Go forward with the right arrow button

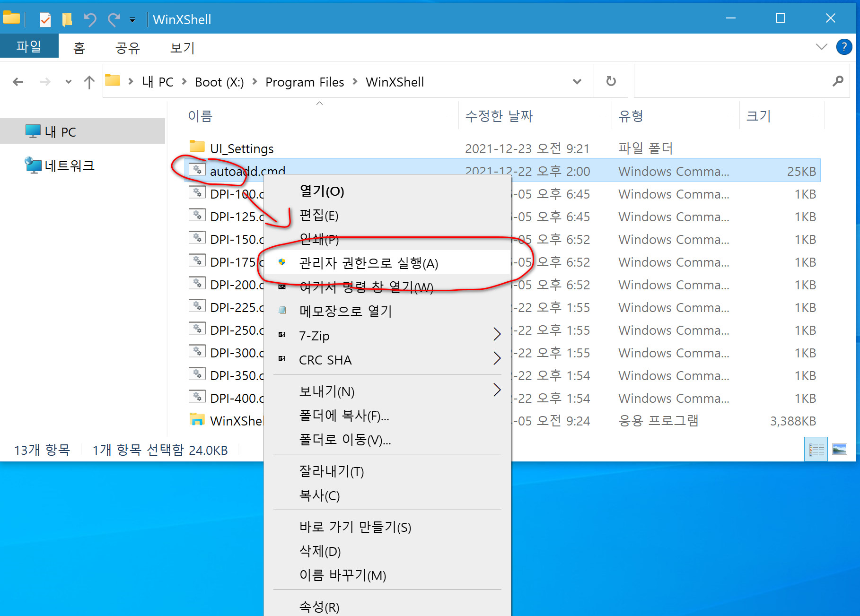(x=45, y=82)
